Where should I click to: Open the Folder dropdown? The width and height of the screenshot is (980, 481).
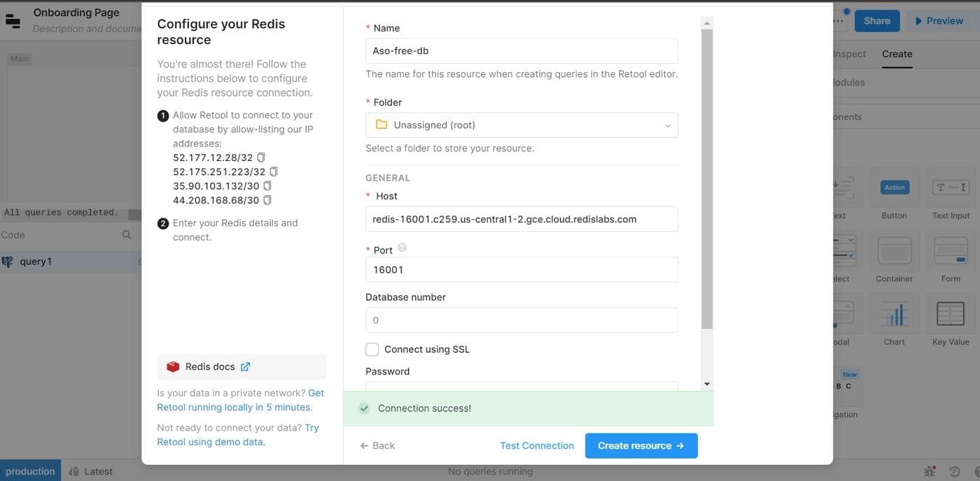521,125
